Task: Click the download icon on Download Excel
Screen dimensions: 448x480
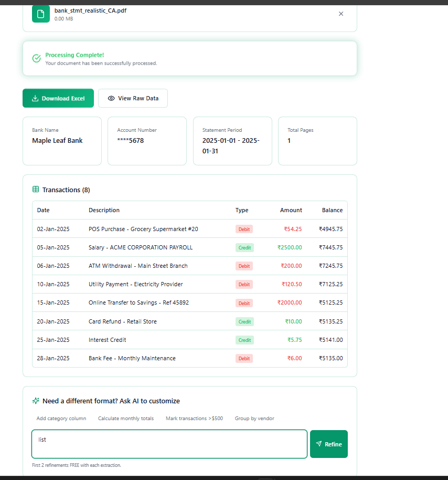Action: pos(35,98)
